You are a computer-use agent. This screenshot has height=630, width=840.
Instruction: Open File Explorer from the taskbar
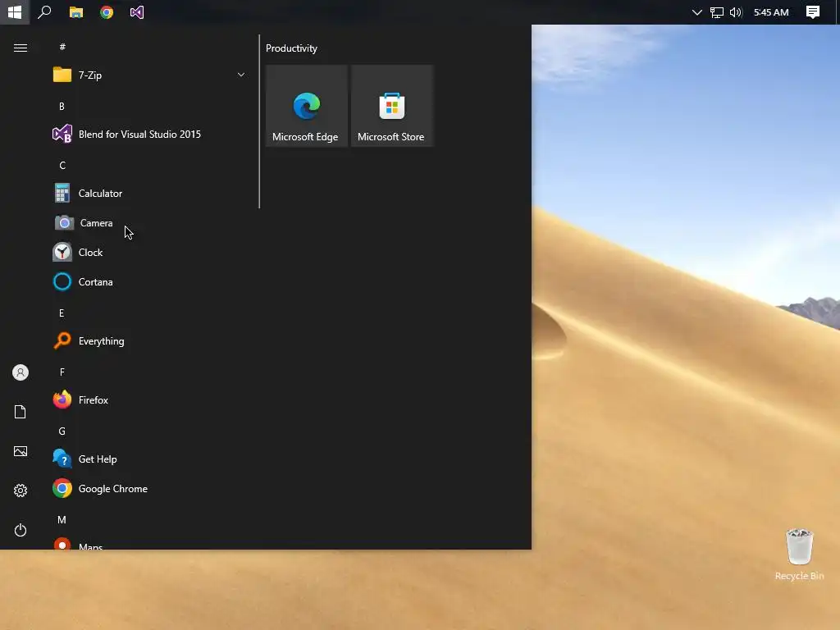pos(76,11)
